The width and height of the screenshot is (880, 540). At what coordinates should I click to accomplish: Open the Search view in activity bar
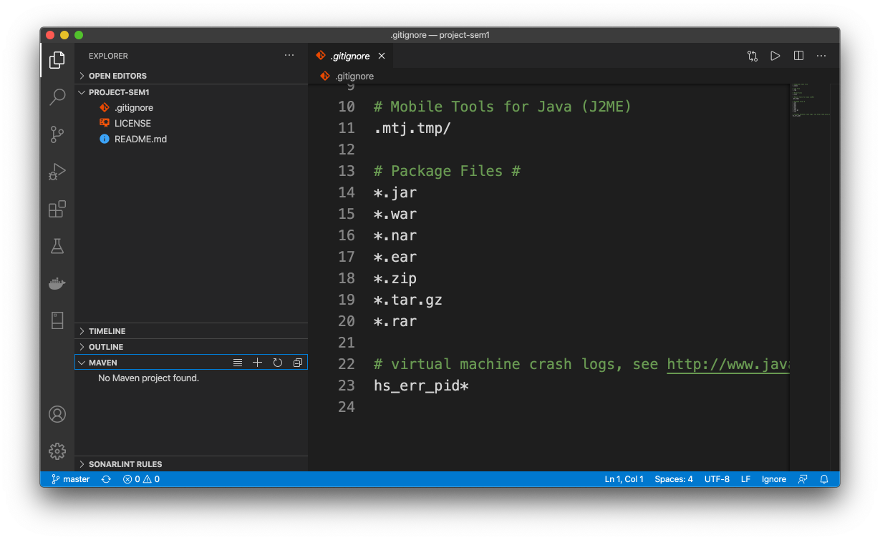pyautogui.click(x=57, y=97)
